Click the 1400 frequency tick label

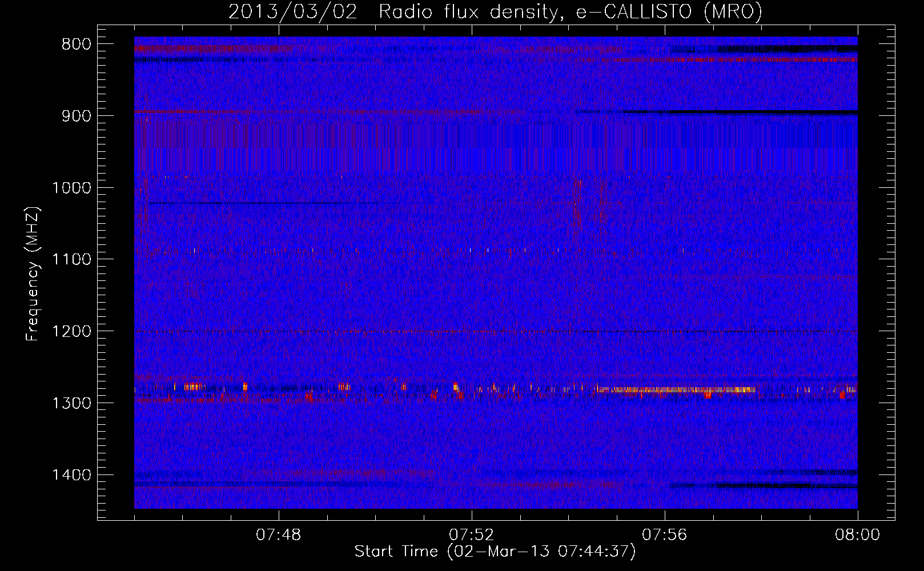(71, 475)
